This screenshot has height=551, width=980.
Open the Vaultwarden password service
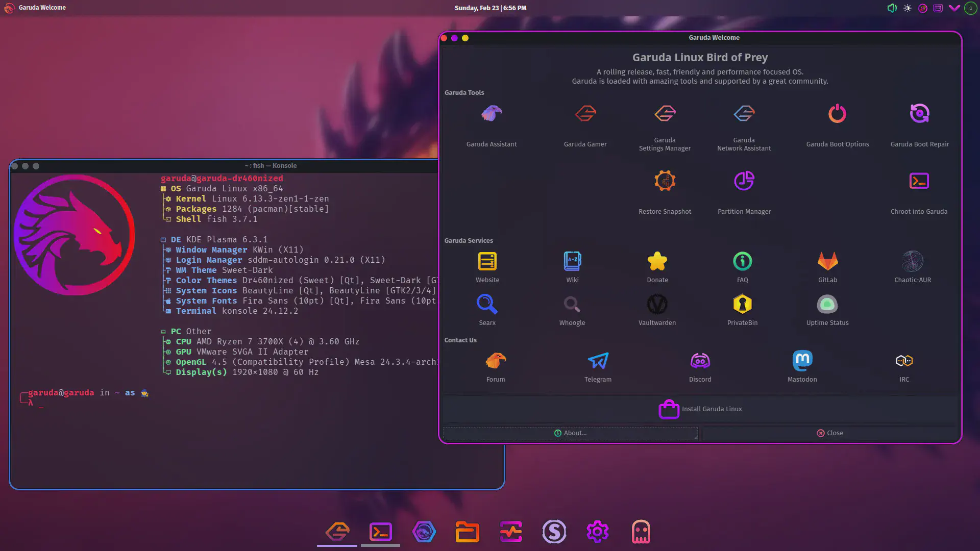click(x=657, y=309)
